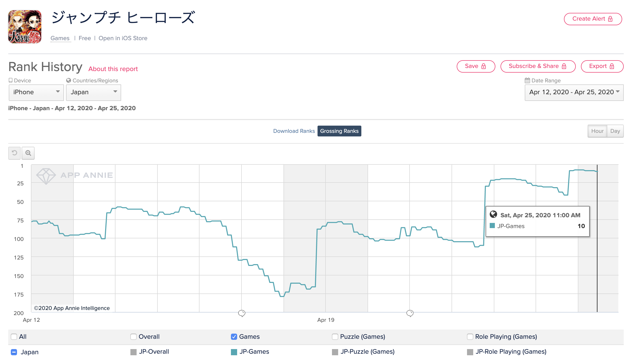Screen dimensions: 633x364
Task: Click the device icon beside Device label
Action: (11, 80)
